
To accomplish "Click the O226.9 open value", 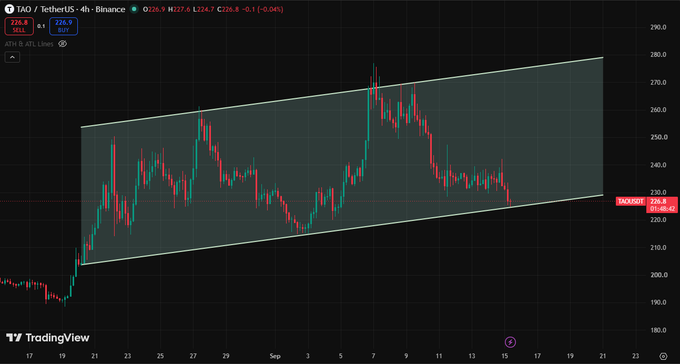I will 154,9.
